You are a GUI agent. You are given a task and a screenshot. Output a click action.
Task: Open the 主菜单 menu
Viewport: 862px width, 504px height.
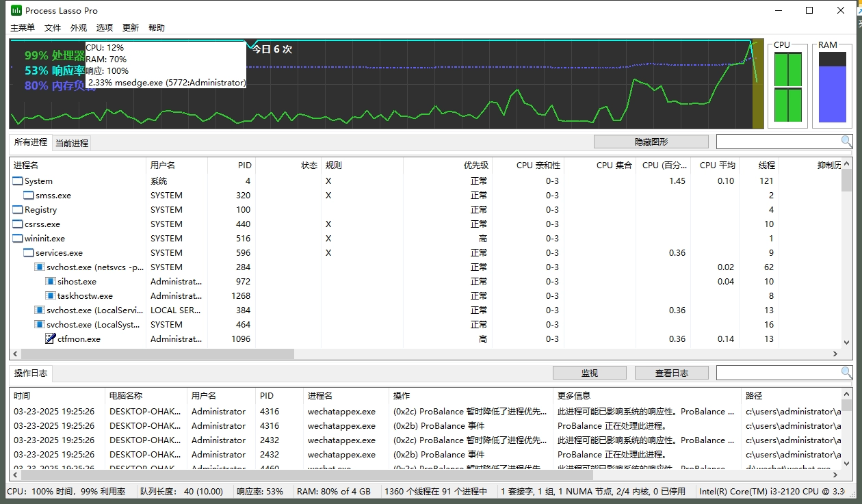coord(23,28)
